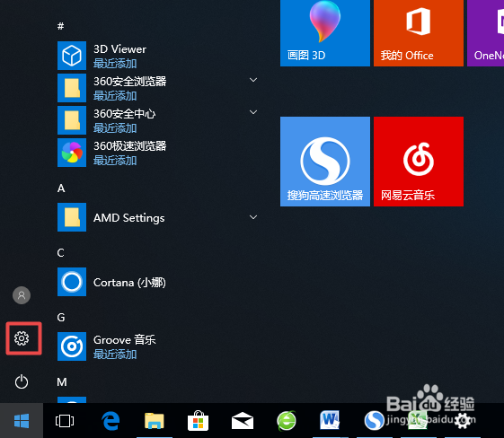Expand the 360安全浏览器 folder chevron
This screenshot has width=504, height=438.
[x=253, y=80]
